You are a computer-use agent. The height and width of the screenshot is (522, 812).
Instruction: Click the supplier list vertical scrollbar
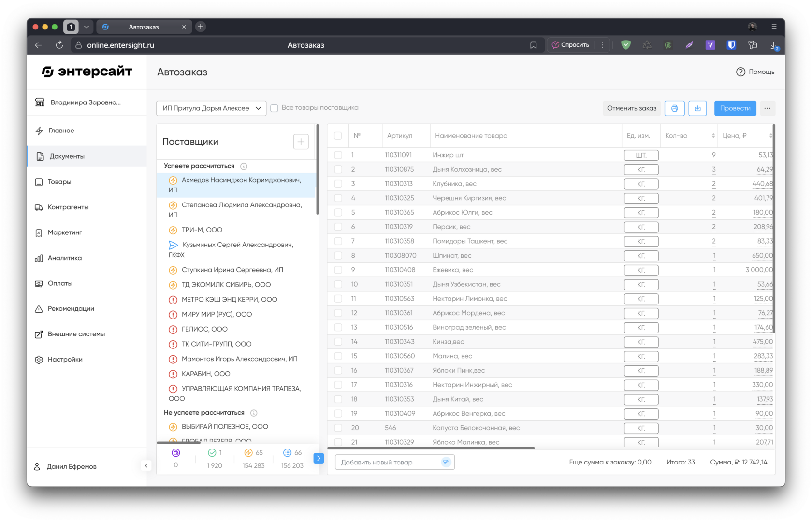tap(318, 169)
